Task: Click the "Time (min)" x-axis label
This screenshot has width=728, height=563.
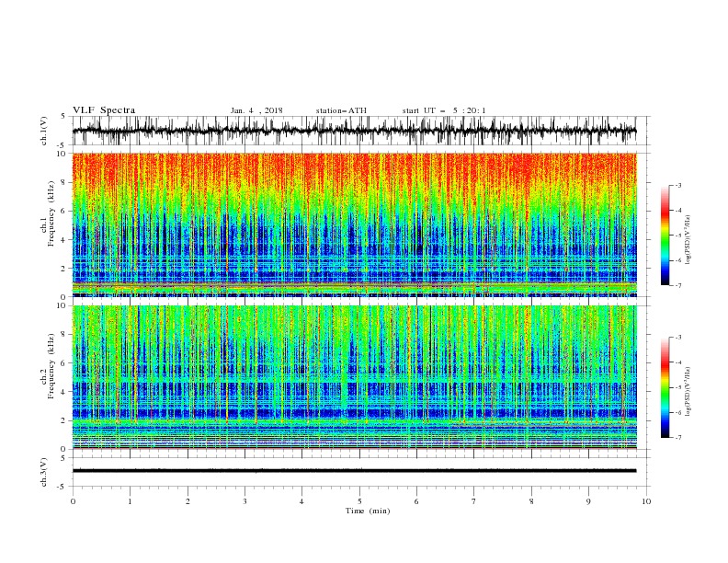Action: click(x=368, y=511)
